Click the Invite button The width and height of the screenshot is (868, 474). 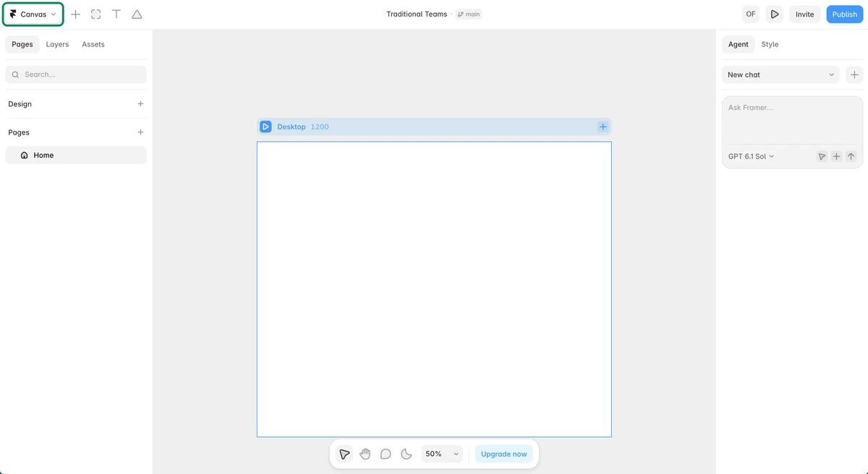tap(804, 14)
